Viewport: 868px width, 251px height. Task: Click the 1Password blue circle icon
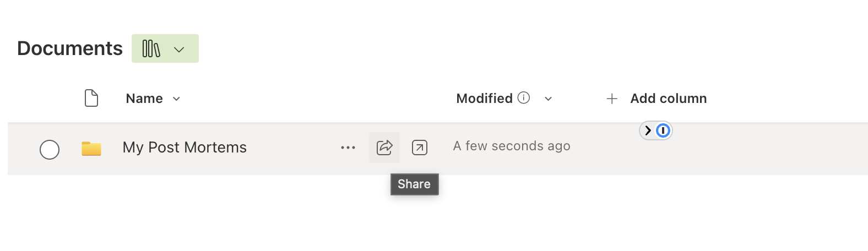[x=663, y=130]
